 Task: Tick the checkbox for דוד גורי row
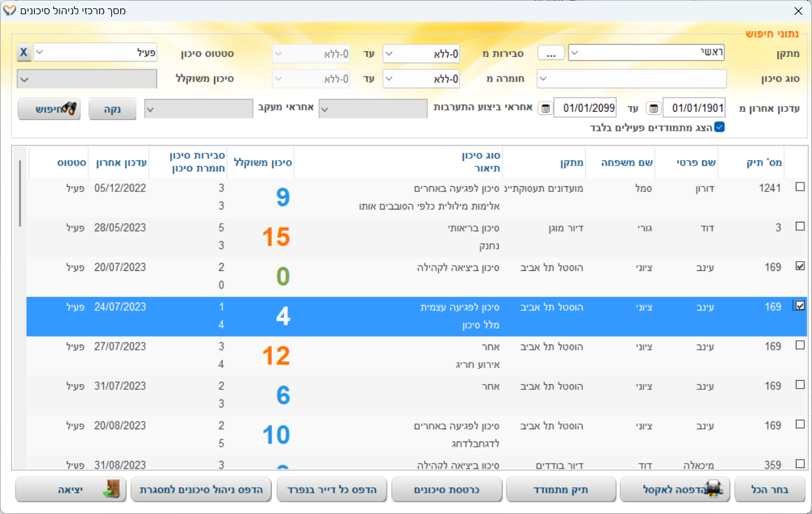click(800, 227)
